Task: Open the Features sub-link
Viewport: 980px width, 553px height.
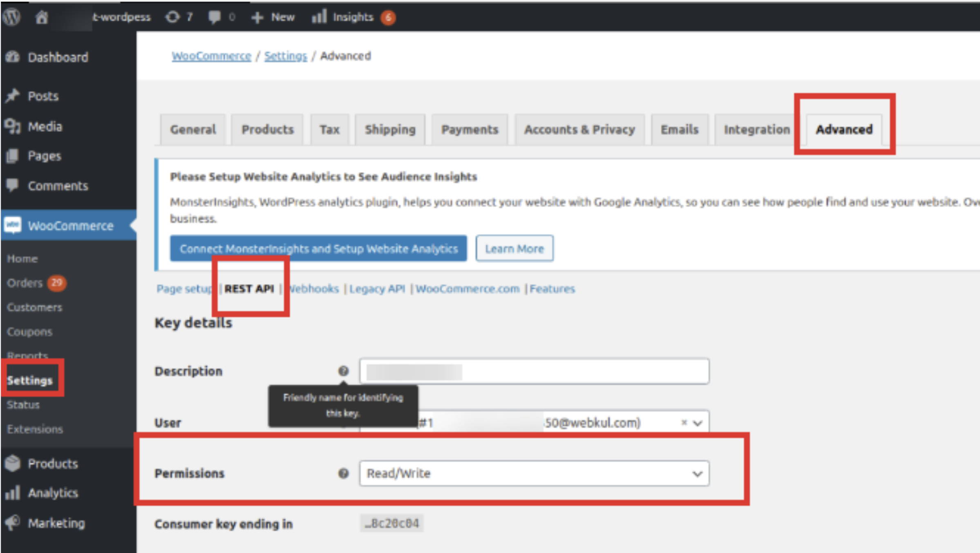Action: 552,289
